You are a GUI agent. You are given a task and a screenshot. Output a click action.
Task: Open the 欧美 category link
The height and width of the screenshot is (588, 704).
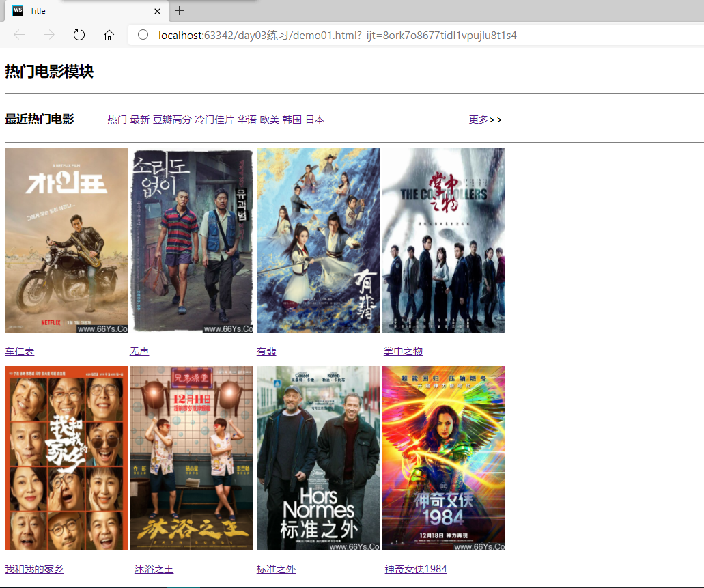tap(270, 120)
